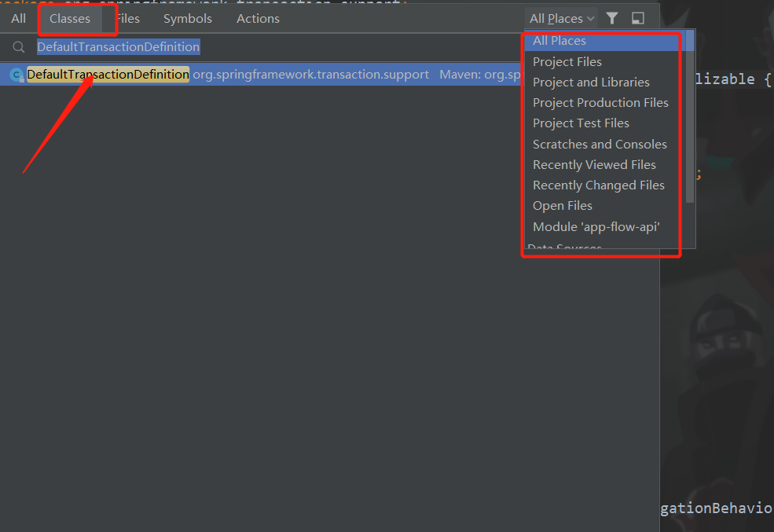Choose Recently Viewed Files scope
The height and width of the screenshot is (532, 774).
(594, 164)
